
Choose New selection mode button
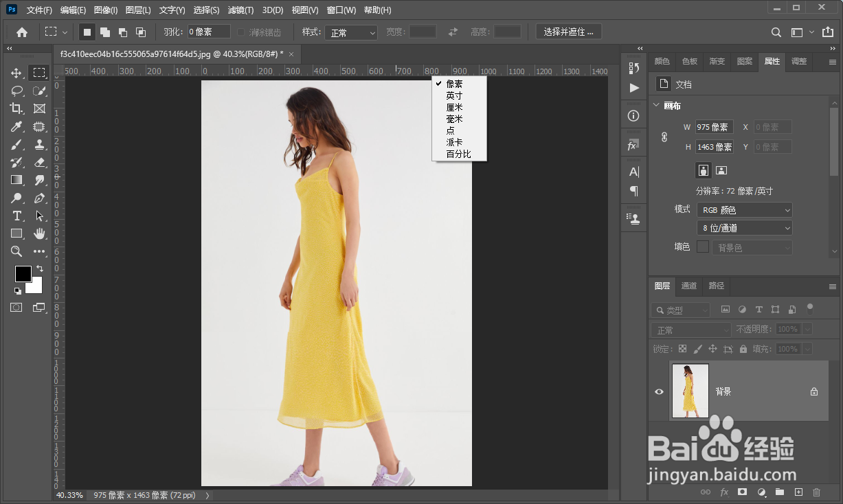pos(87,32)
